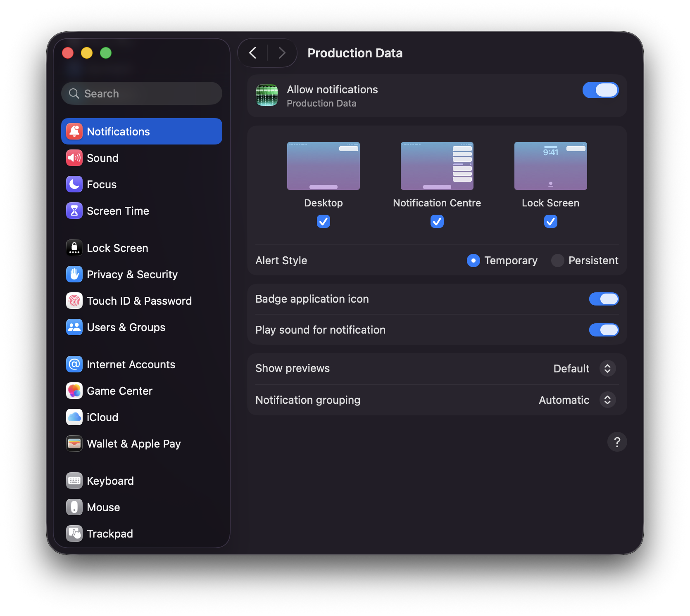
Task: Click the Alert Style label
Action: point(281,261)
